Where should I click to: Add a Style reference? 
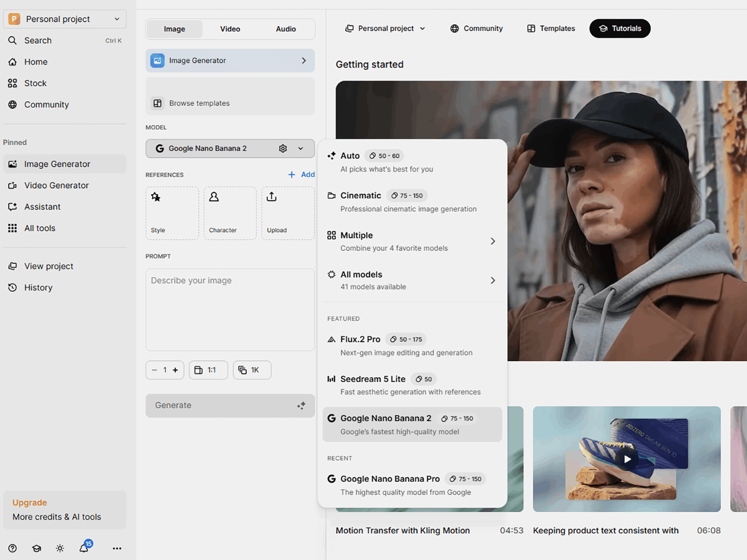[x=172, y=213]
